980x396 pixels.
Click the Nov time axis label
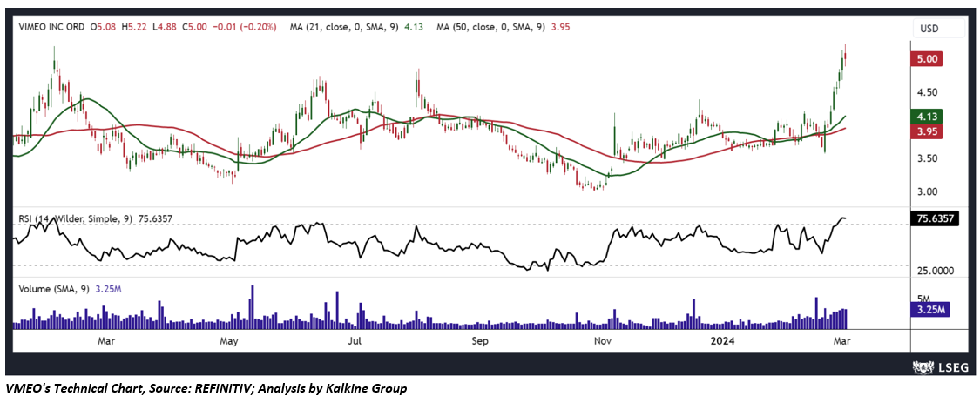click(x=603, y=341)
